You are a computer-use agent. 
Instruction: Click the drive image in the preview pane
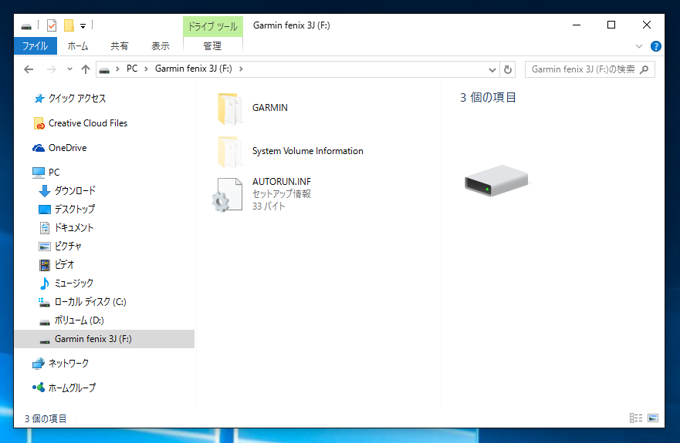pyautogui.click(x=497, y=180)
